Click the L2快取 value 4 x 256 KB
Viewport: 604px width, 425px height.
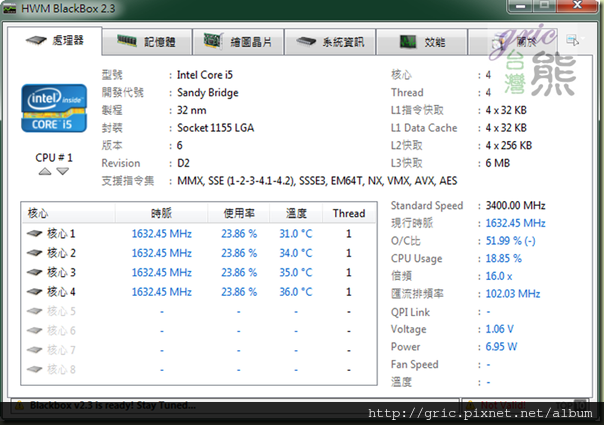tap(508, 145)
